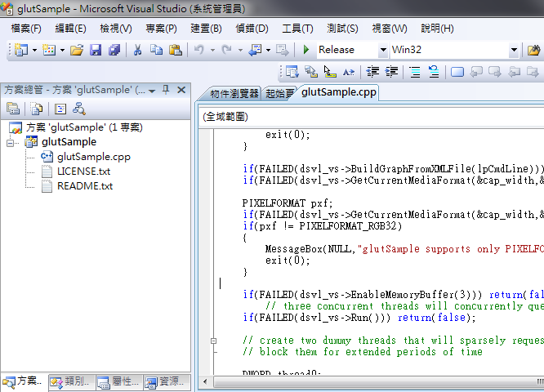Click Show All Files icon in Solution Explorer

coord(37,109)
